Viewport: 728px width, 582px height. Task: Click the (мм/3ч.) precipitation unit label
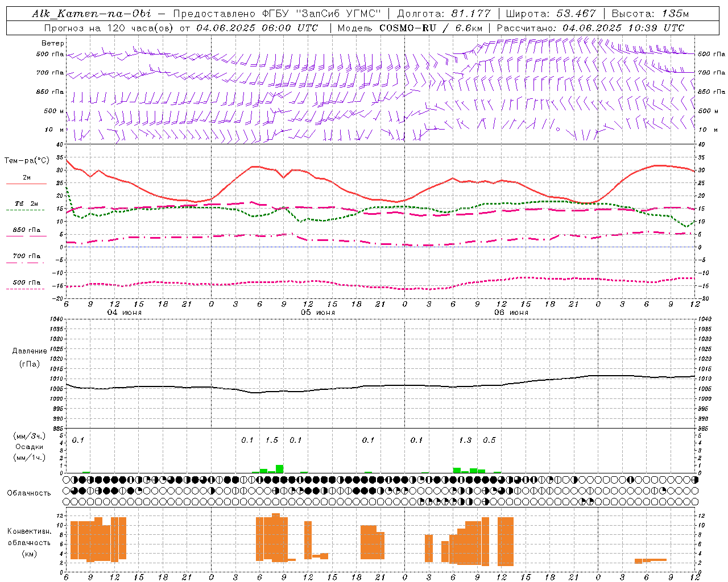coord(29,436)
